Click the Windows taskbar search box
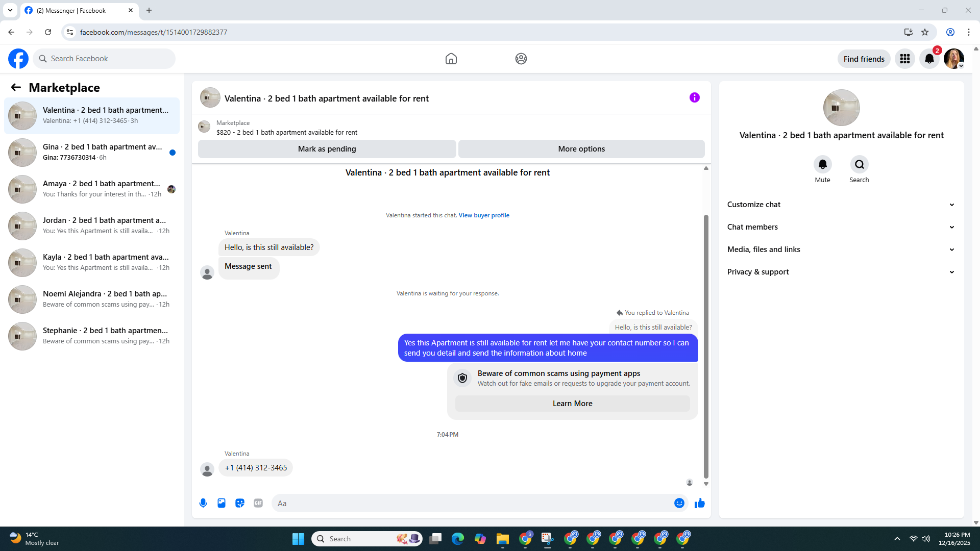The height and width of the screenshot is (551, 980). click(366, 539)
